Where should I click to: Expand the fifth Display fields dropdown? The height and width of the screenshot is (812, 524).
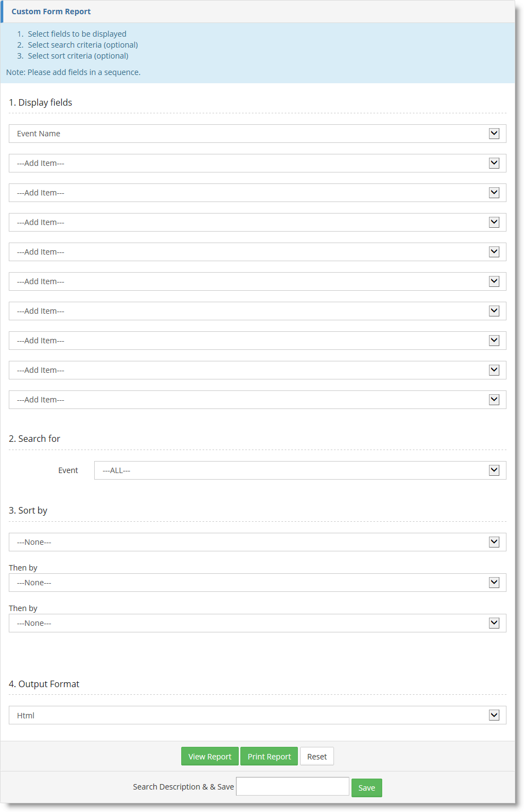pos(257,252)
